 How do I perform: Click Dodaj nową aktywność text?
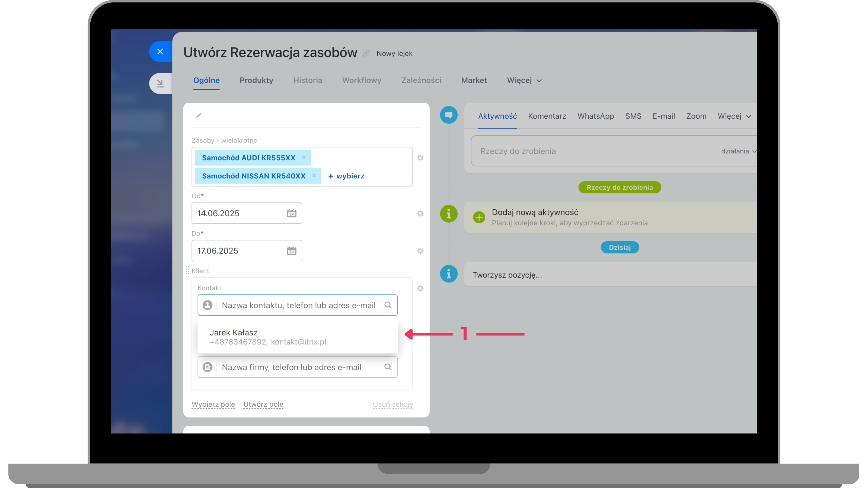[535, 212]
